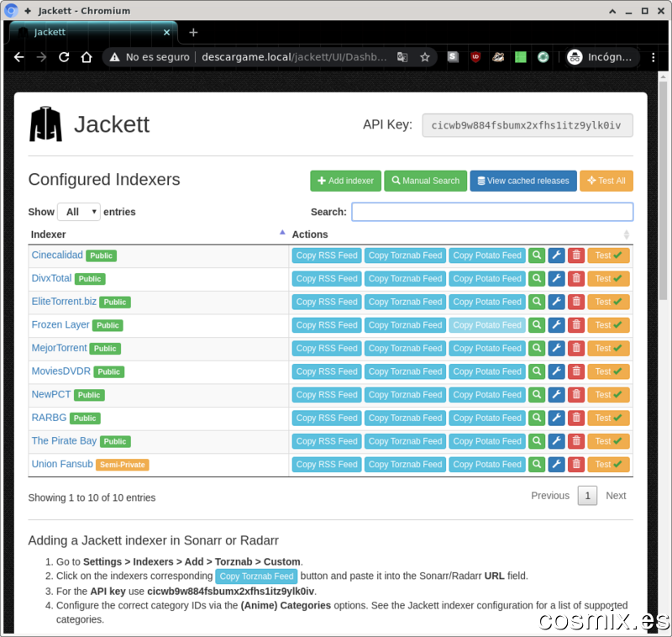
Task: Delete The Pirate Bay indexer
Action: [x=576, y=441]
